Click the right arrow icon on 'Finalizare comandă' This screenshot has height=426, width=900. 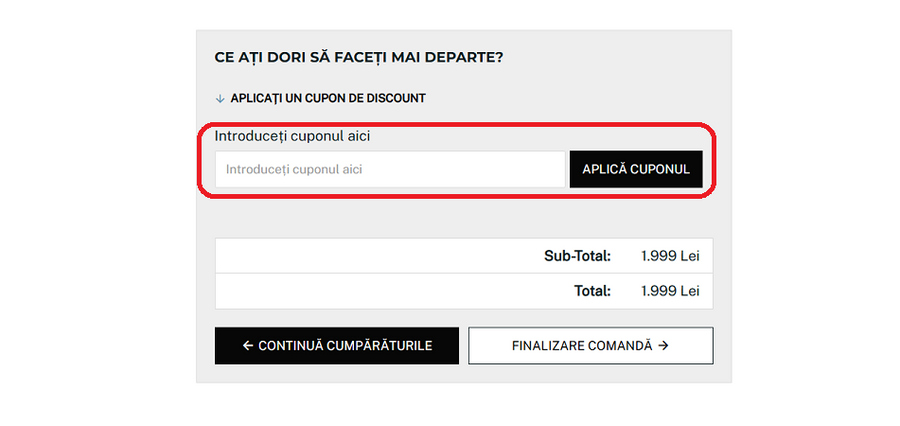point(663,346)
